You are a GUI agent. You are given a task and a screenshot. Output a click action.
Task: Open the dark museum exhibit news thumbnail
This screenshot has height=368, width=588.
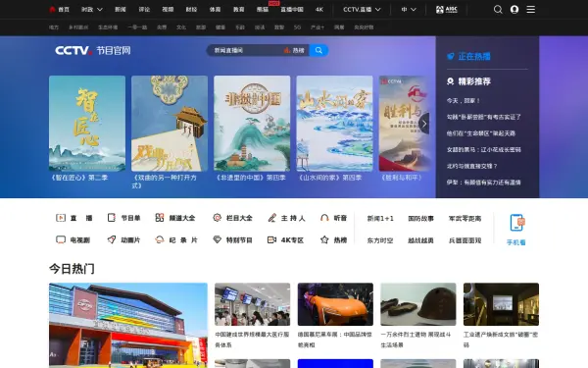click(501, 304)
